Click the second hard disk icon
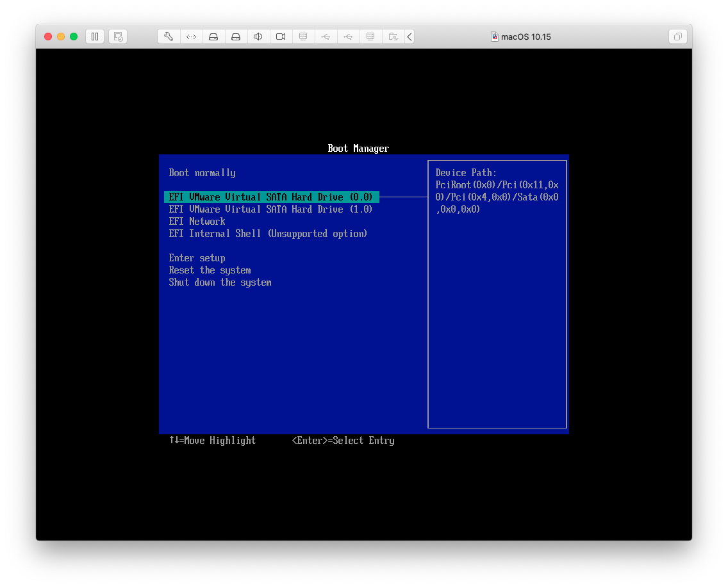 coord(236,37)
